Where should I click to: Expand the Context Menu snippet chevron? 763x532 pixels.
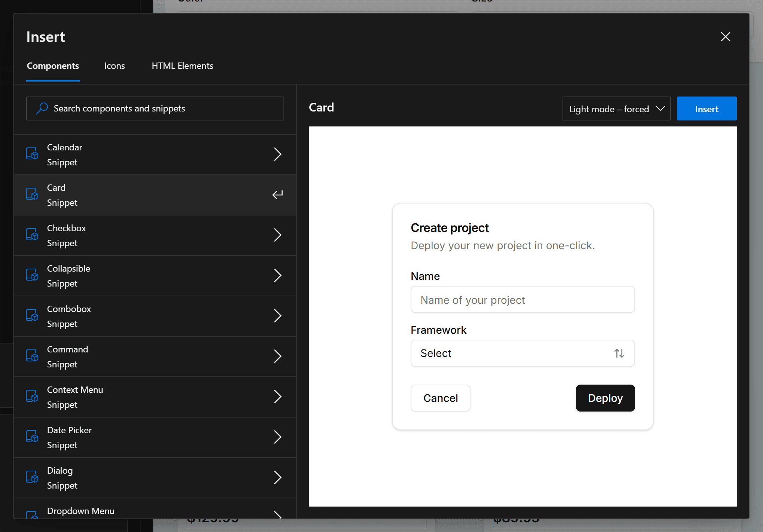coord(278,397)
